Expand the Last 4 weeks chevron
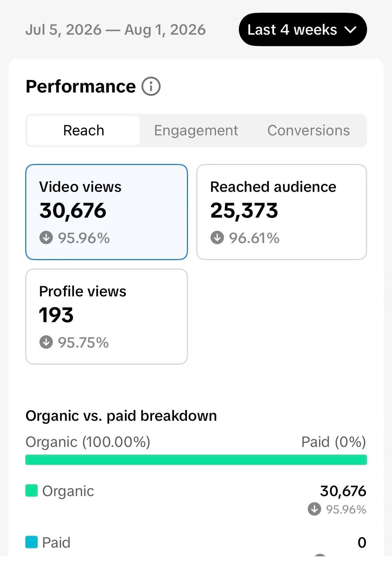 pos(350,30)
